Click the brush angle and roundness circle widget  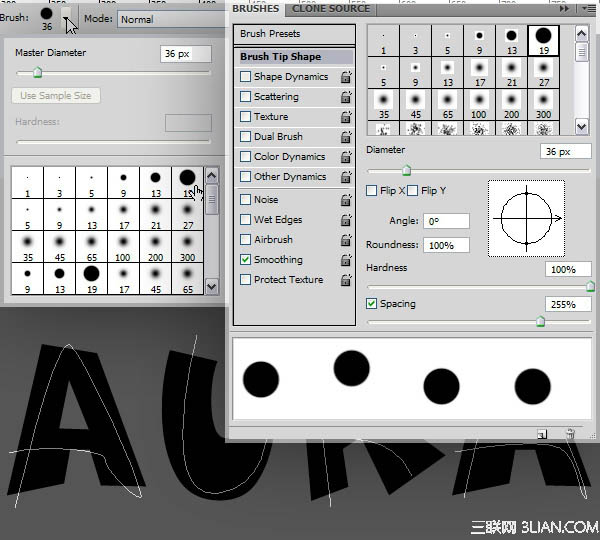(527, 219)
